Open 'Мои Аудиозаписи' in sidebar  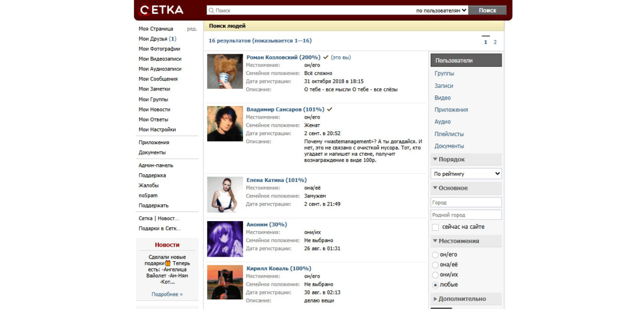coord(160,69)
